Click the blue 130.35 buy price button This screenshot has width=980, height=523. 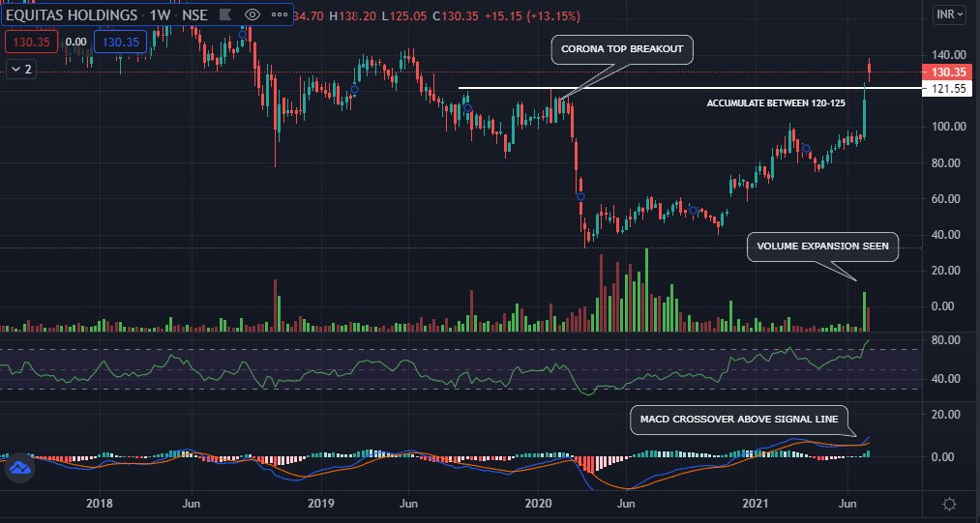pos(121,42)
